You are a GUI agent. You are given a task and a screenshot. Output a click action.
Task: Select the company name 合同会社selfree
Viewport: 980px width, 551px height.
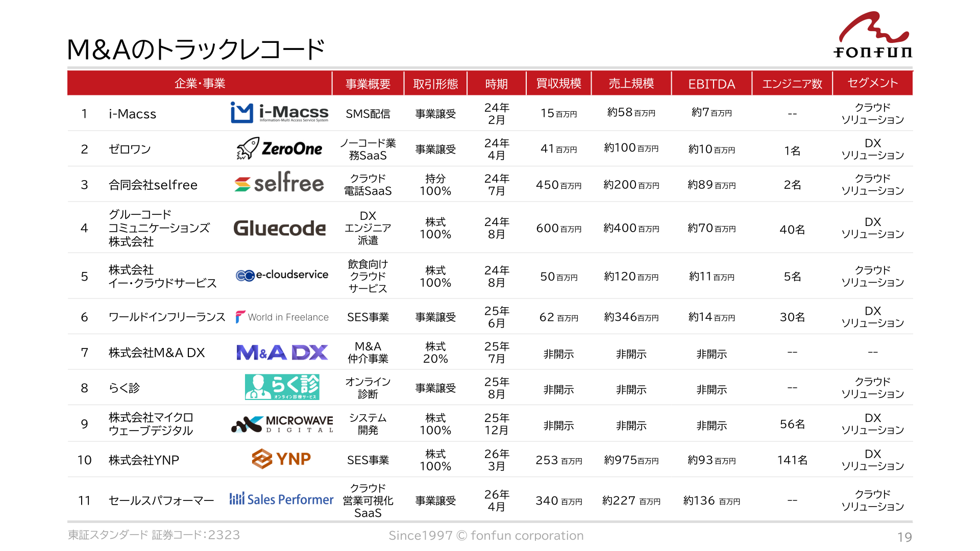point(153,185)
